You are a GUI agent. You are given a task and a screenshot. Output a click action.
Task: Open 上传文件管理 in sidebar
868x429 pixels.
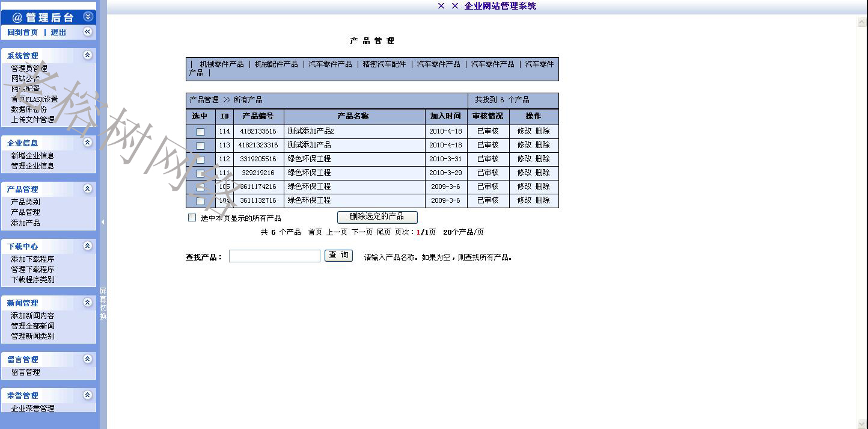32,120
